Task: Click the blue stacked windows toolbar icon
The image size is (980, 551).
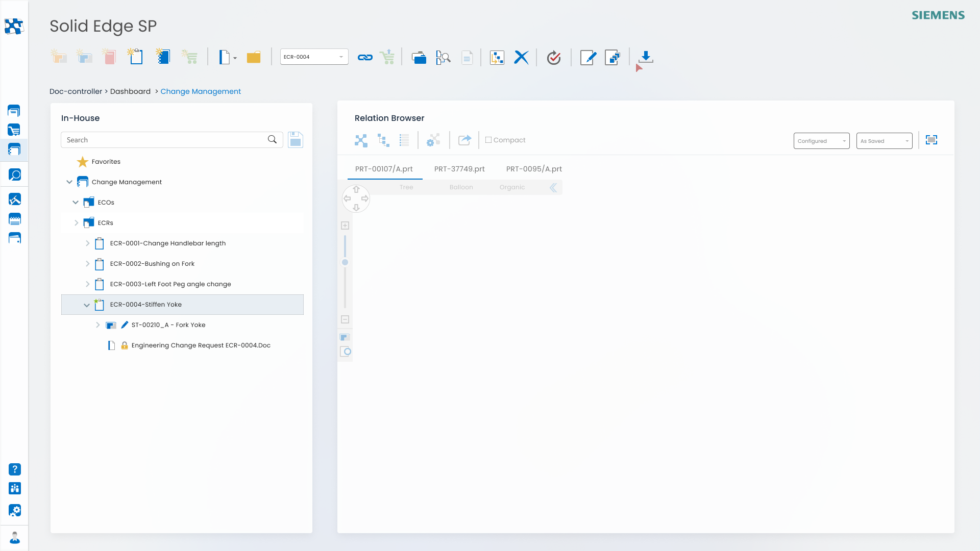Action: tap(419, 57)
